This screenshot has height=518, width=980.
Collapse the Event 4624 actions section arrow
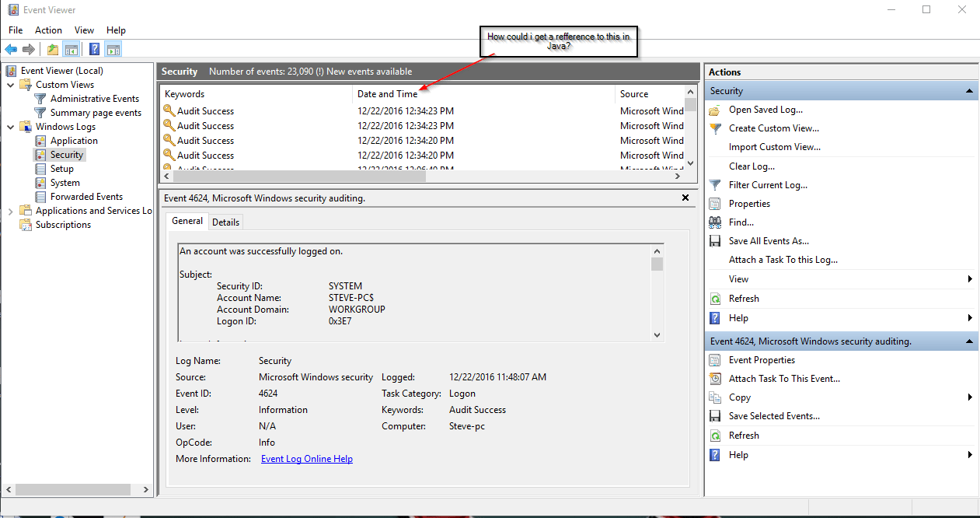point(969,341)
